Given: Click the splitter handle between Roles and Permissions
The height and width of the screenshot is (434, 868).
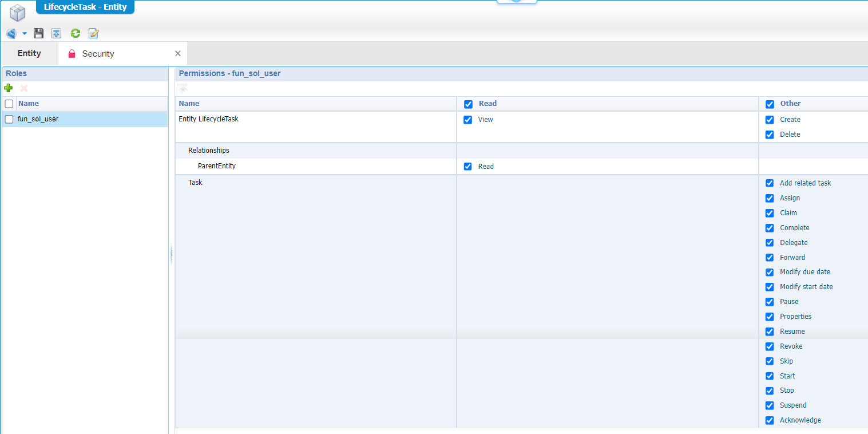Looking at the screenshot, I should coord(171,255).
